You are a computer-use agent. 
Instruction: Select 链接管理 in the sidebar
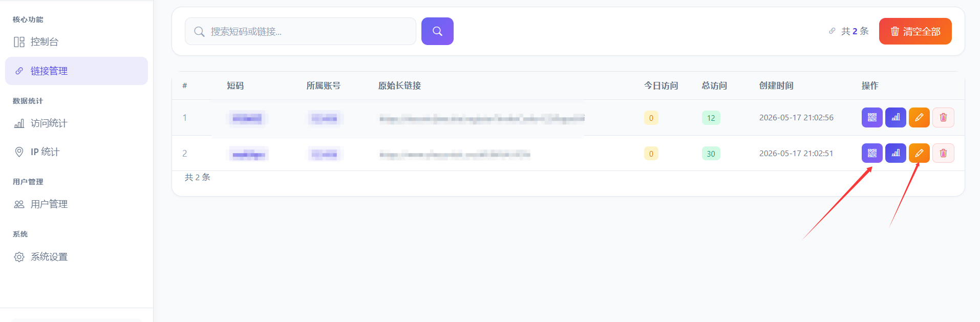[76, 71]
